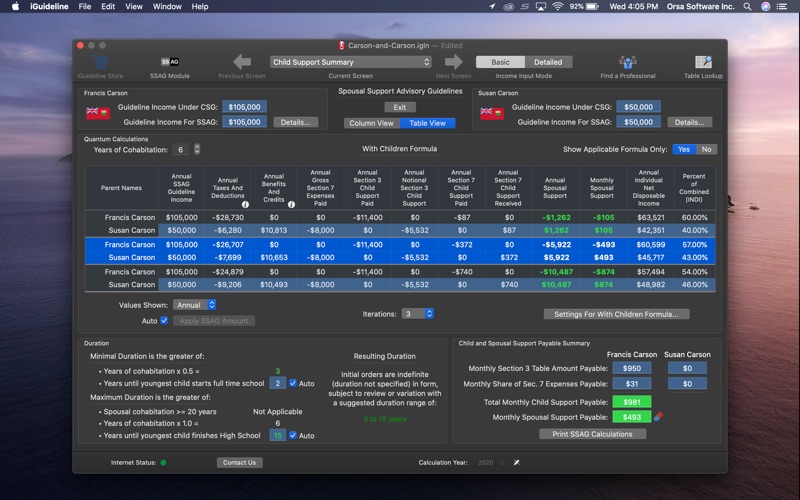Click info icon on Annual Taxes And Deductions

(x=245, y=205)
